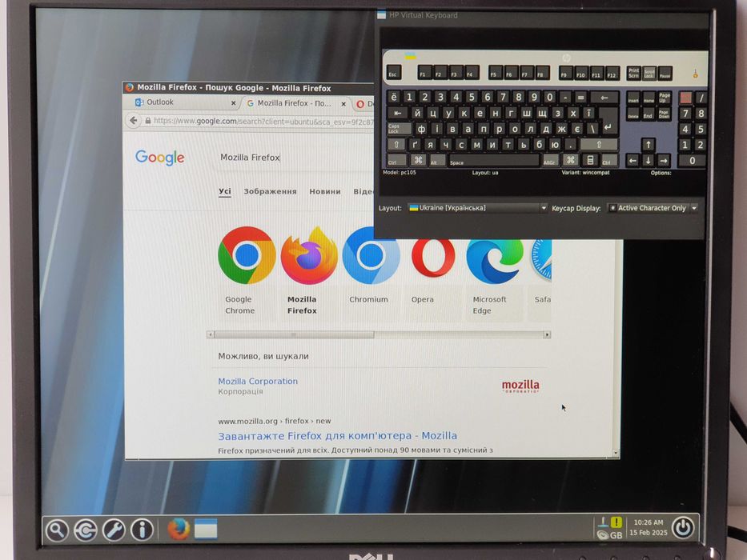Viewport: 747px width, 560px height.
Task: Toggle the right Ctrl key
Action: point(608,161)
